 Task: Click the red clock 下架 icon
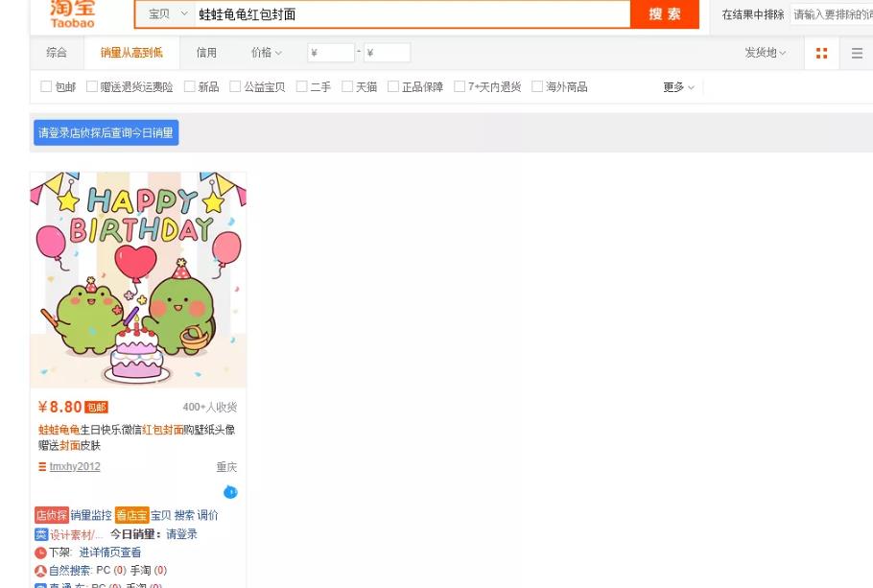[x=40, y=553]
